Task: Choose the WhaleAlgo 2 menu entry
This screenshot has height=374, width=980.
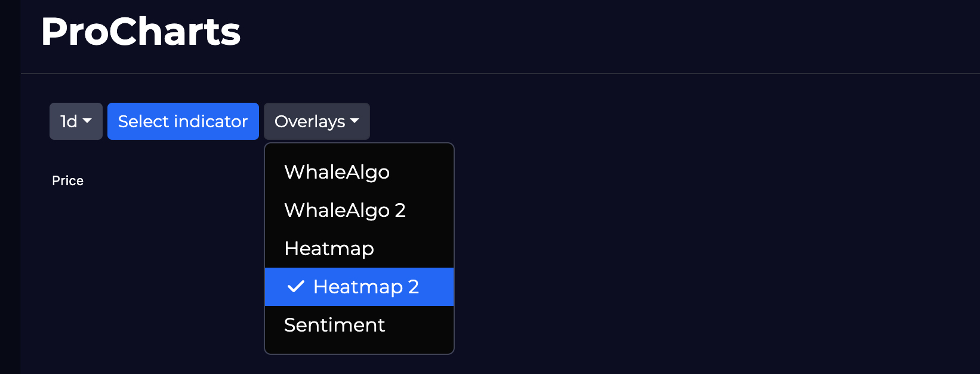Action: (345, 210)
